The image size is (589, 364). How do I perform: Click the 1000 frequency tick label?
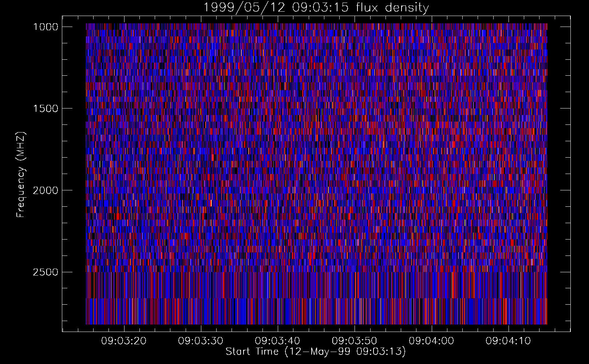pos(46,27)
